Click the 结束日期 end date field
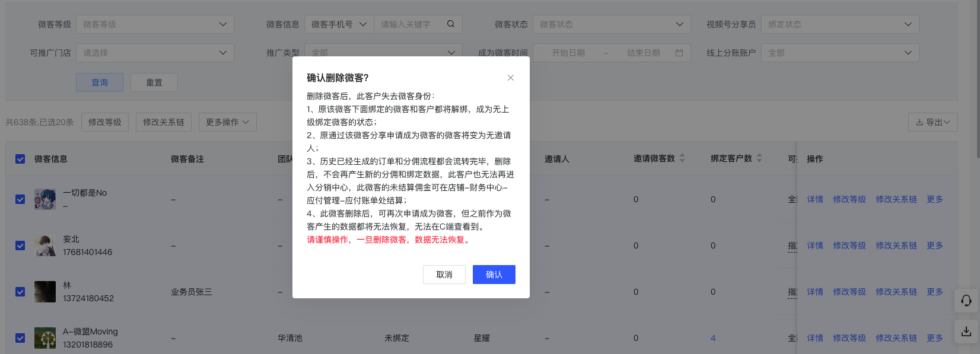 click(x=644, y=53)
